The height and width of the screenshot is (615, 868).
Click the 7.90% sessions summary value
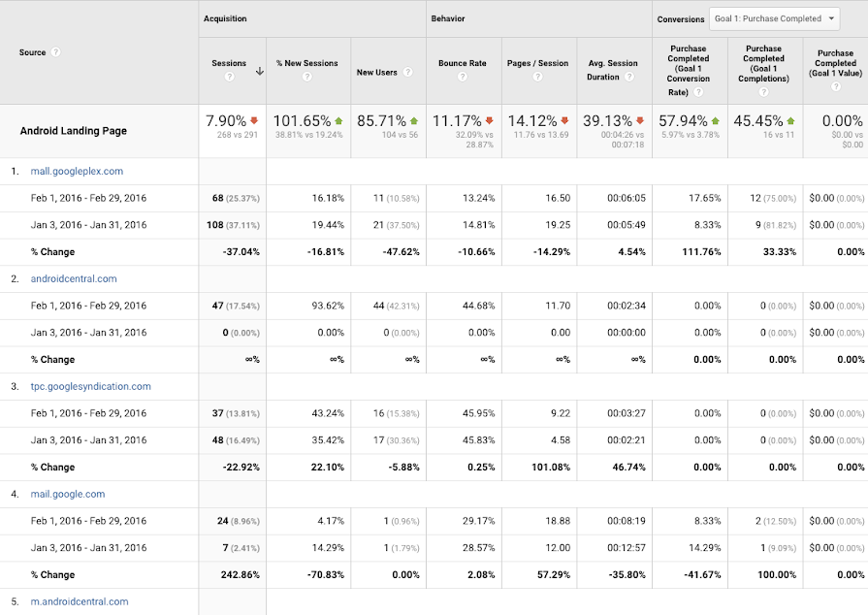click(226, 120)
